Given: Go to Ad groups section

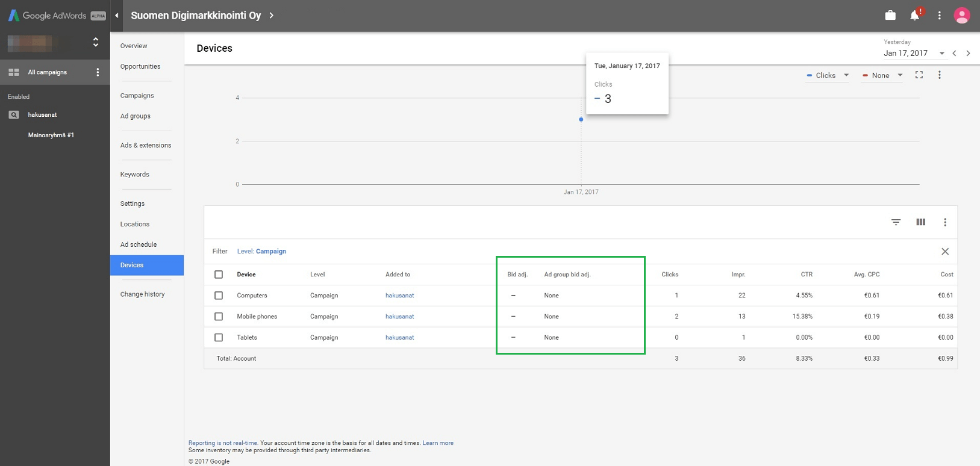Looking at the screenshot, I should 136,116.
